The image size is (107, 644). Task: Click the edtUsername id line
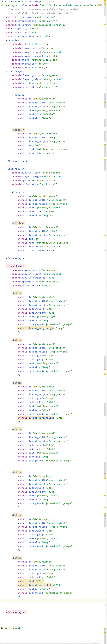click(38, 134)
